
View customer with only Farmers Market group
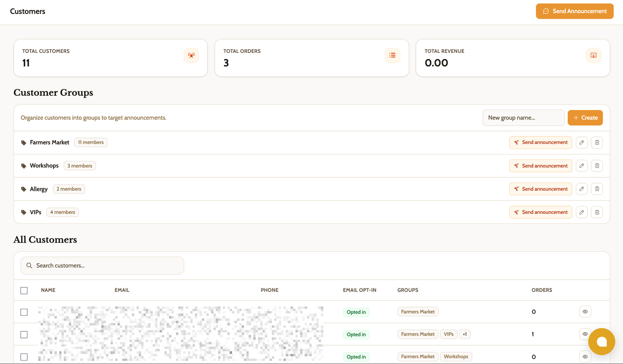point(585,311)
